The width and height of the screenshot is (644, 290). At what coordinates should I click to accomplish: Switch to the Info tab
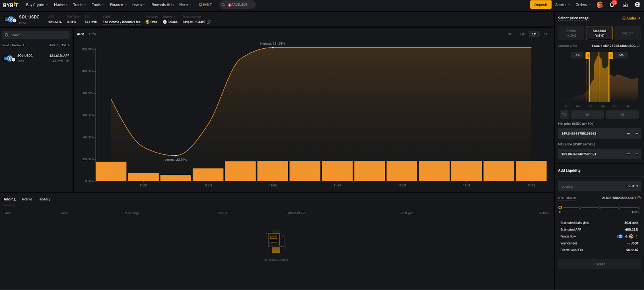pos(92,34)
